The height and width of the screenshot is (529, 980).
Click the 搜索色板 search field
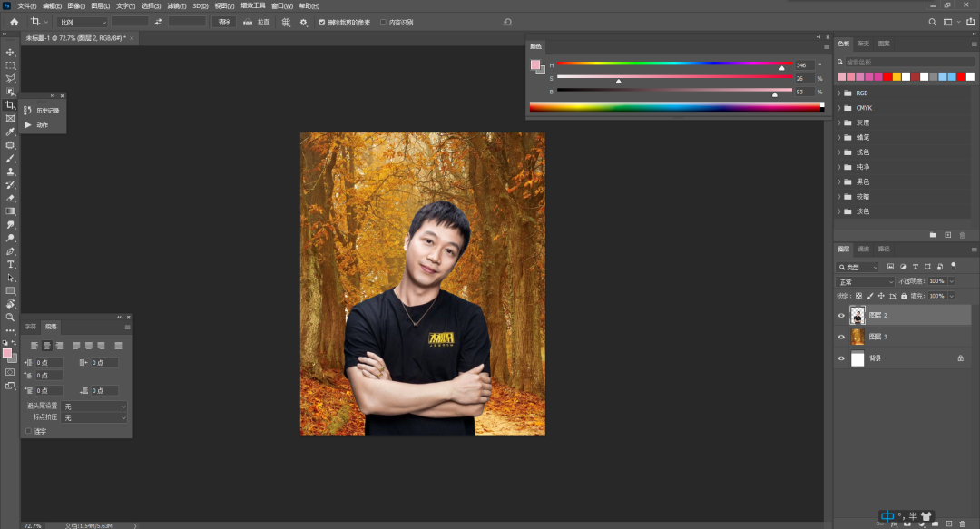(x=898, y=62)
